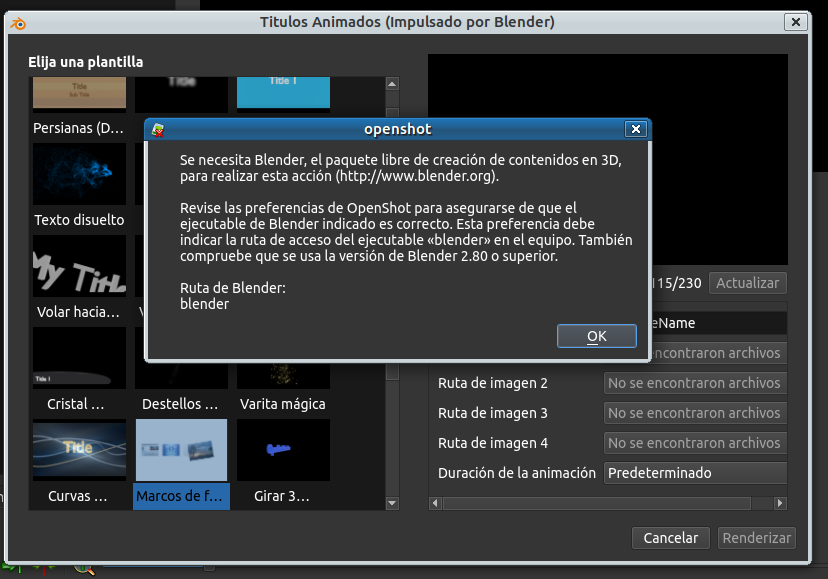Close the openshot Blender error dialog
The height and width of the screenshot is (579, 828).
[x=636, y=129]
